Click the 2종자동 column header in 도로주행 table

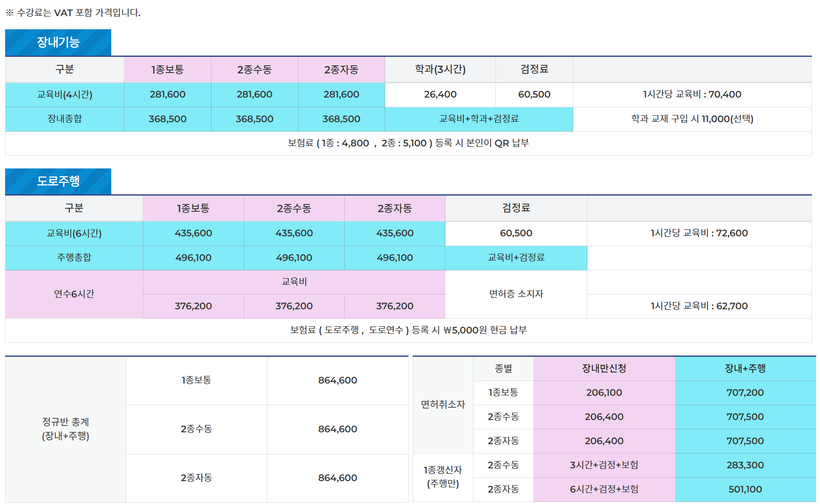pyautogui.click(x=394, y=208)
